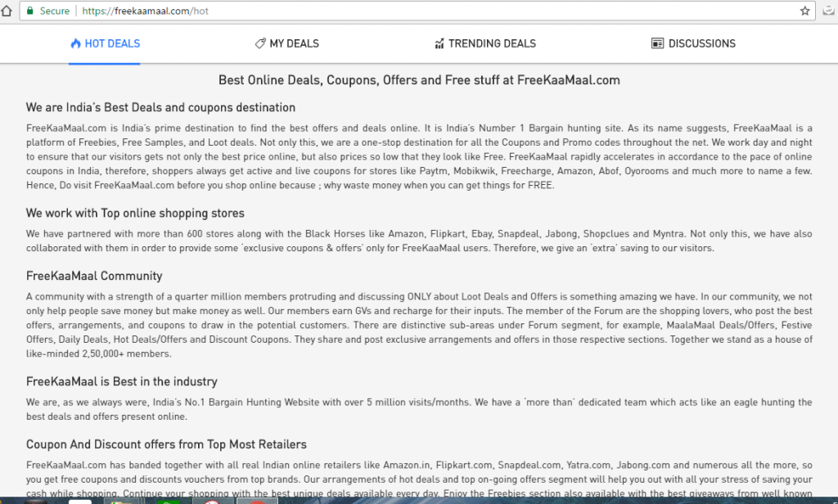This screenshot has width=838, height=504.
Task: Click the paragraph line starting 'We are, as we always were, India's No.1'
Action: point(419,403)
